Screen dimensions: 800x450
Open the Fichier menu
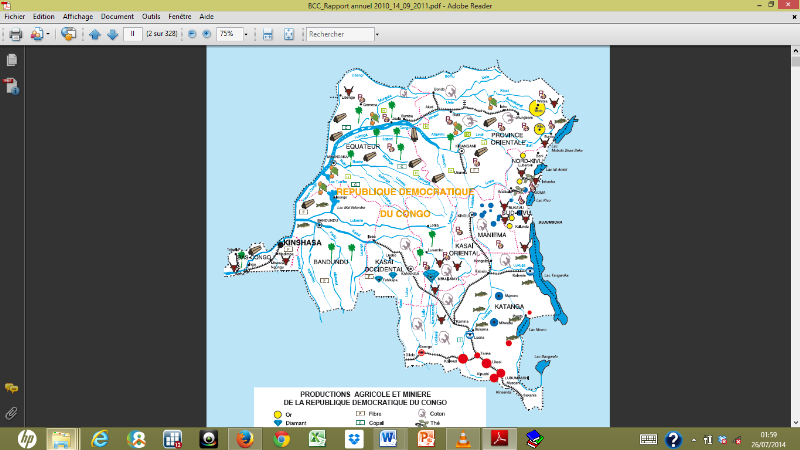(15, 17)
